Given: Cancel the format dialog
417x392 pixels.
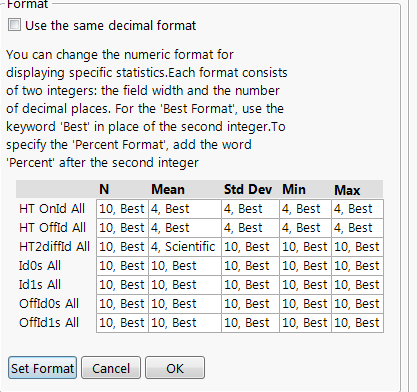Looking at the screenshot, I should click(111, 368).
